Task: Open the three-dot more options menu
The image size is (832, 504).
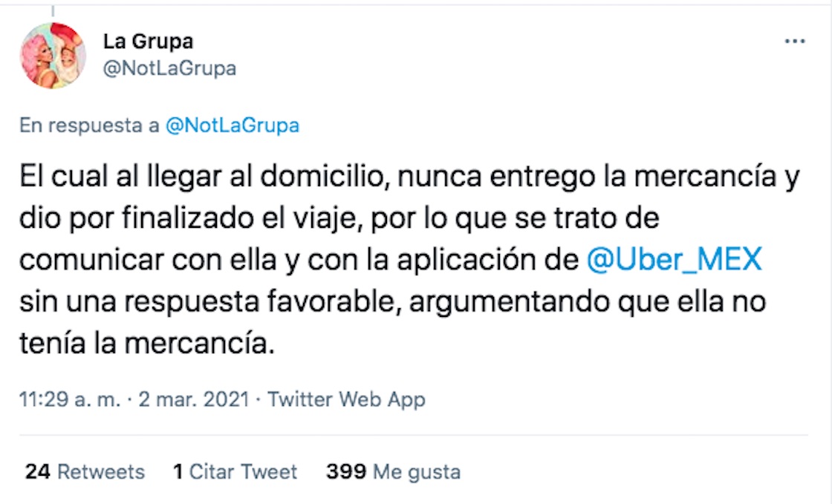Action: click(795, 42)
